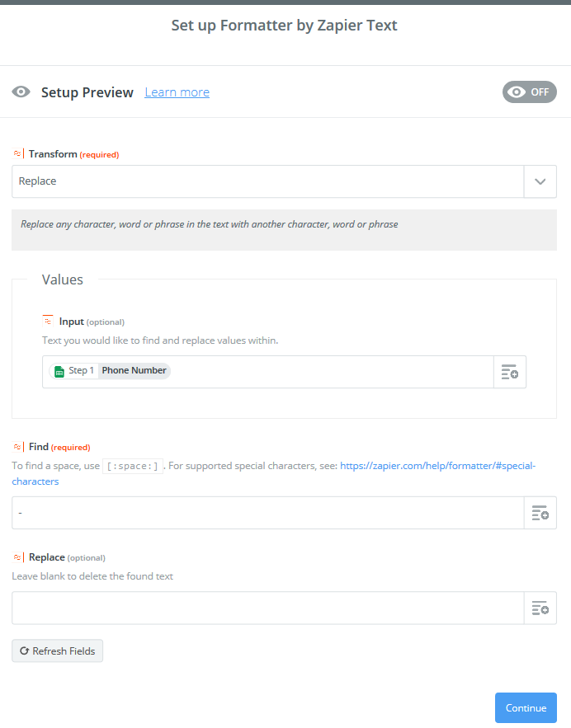The width and height of the screenshot is (571, 728).
Task: Open Setup Preview Learn more link
Action: click(177, 92)
